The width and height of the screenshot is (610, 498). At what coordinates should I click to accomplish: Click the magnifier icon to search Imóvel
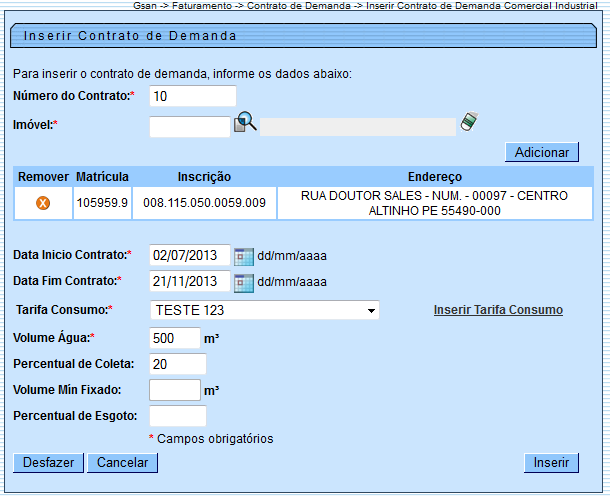coord(246,124)
